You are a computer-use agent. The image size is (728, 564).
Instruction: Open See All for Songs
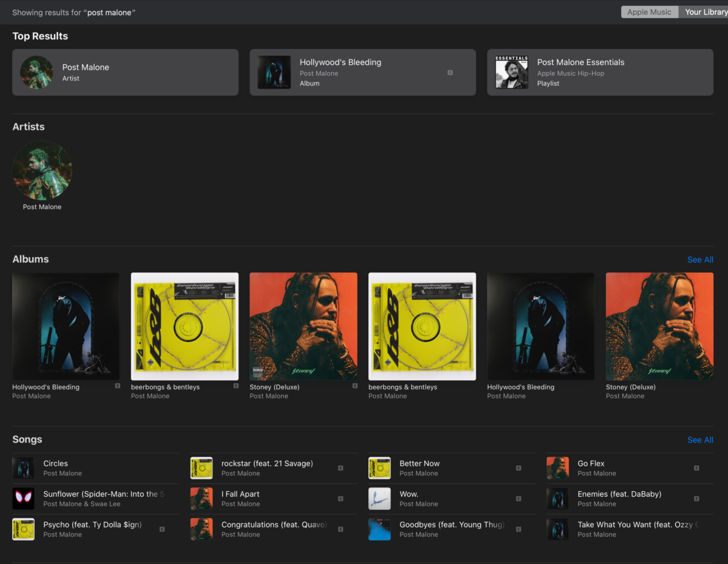[x=700, y=440]
